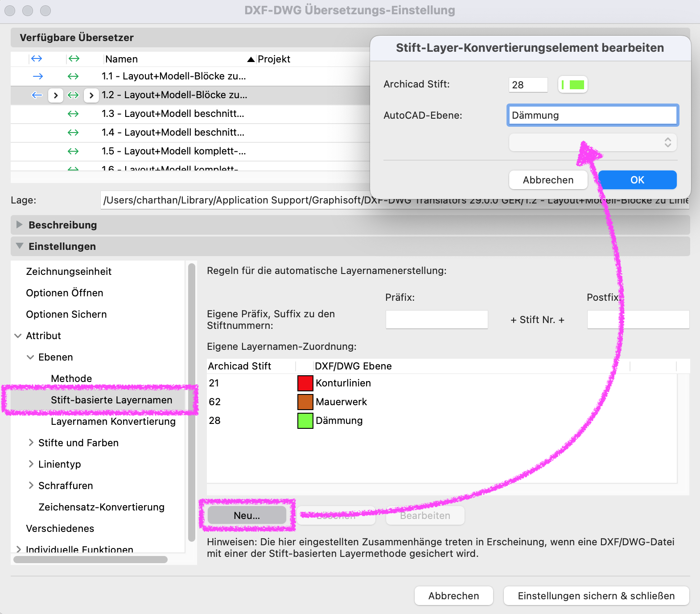This screenshot has width=700, height=614.
Task: Click green bidirectional arrow of translator 1.4
Action: coord(73,133)
